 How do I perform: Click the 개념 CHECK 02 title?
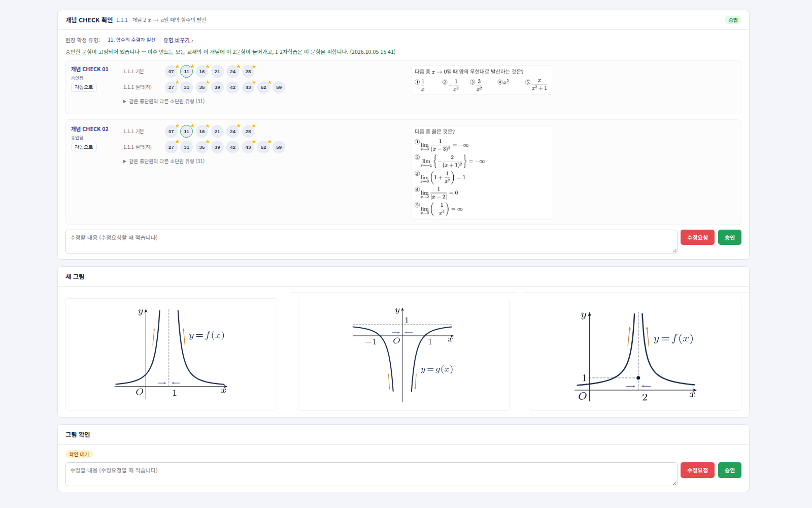coord(90,129)
